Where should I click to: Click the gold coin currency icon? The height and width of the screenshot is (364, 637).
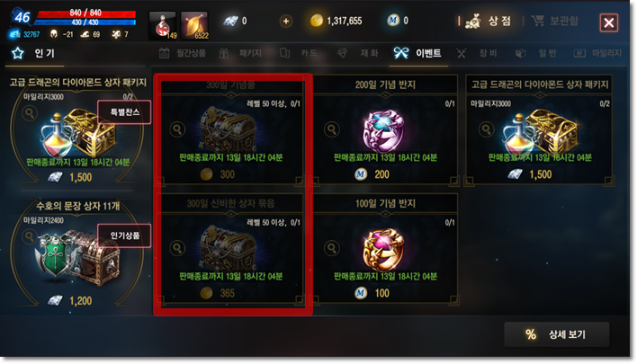pyautogui.click(x=316, y=21)
